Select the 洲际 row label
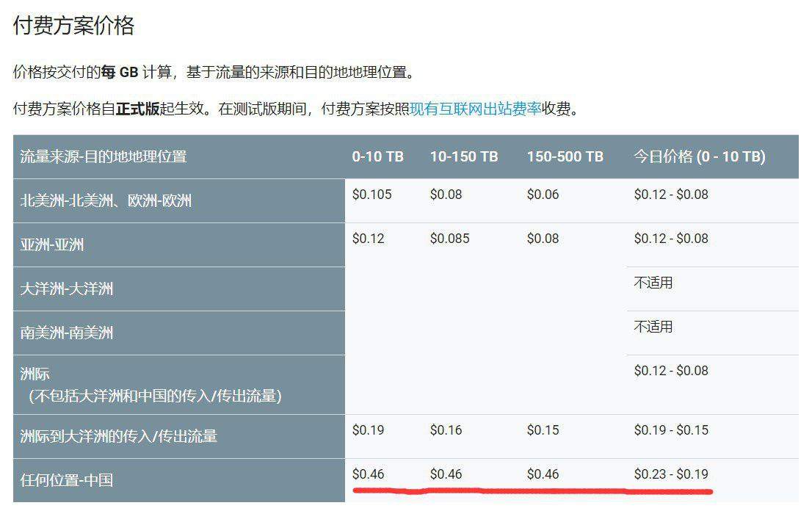Viewport: 812px width, 522px height. click(35, 374)
